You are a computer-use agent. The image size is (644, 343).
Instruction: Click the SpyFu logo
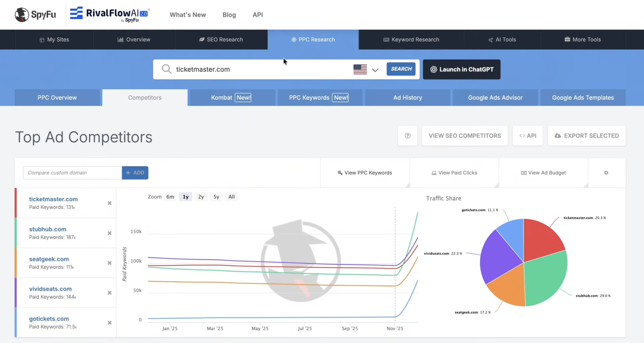point(35,15)
